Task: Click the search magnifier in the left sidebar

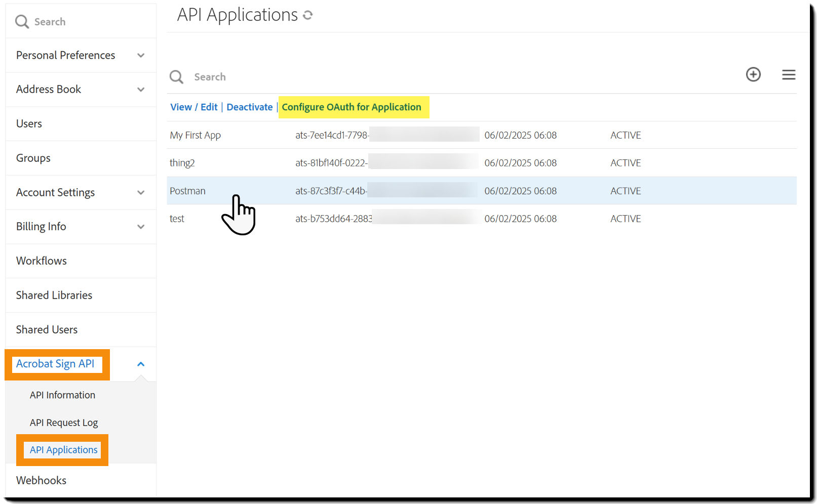Action: click(22, 21)
